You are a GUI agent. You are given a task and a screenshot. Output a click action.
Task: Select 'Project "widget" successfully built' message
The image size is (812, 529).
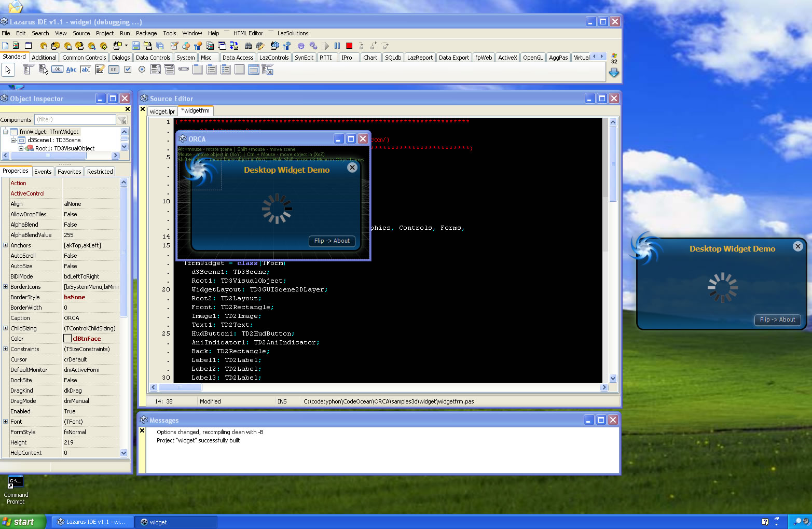[x=198, y=440]
